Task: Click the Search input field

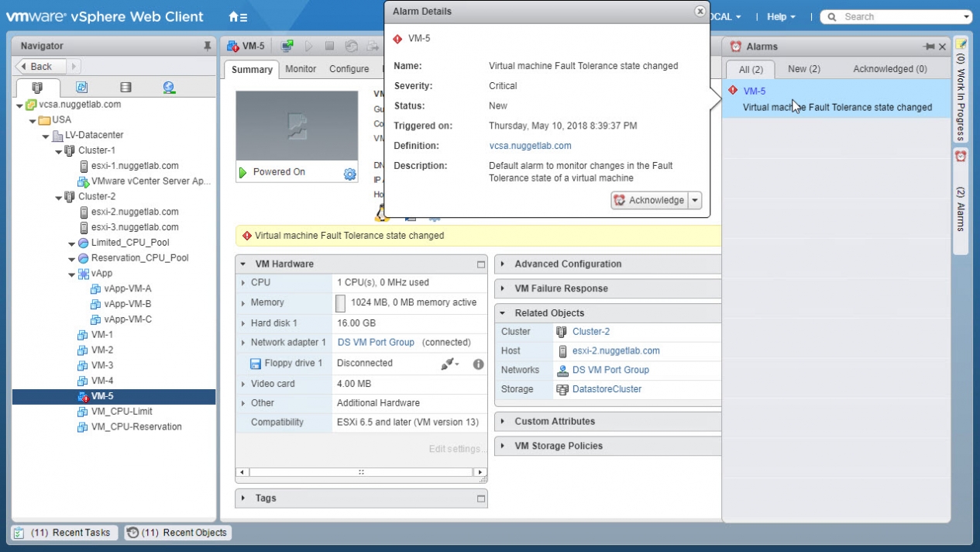Action: 899,16
